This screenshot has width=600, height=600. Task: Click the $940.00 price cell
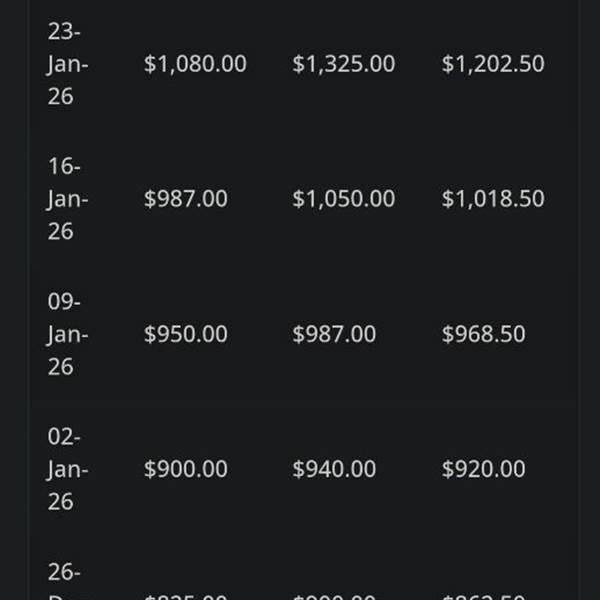(x=334, y=469)
